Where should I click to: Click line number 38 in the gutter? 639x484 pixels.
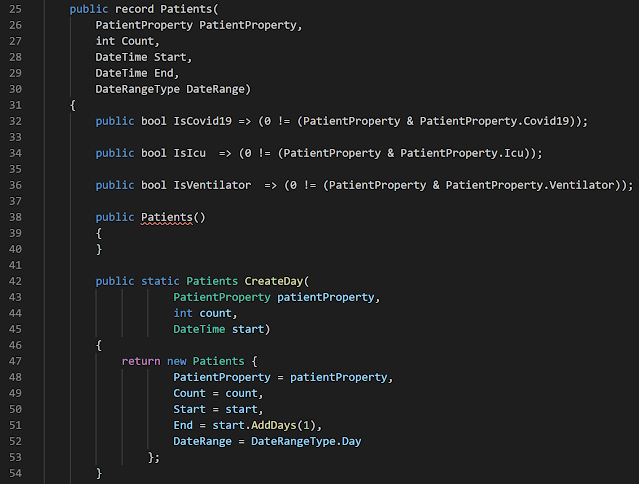15,217
